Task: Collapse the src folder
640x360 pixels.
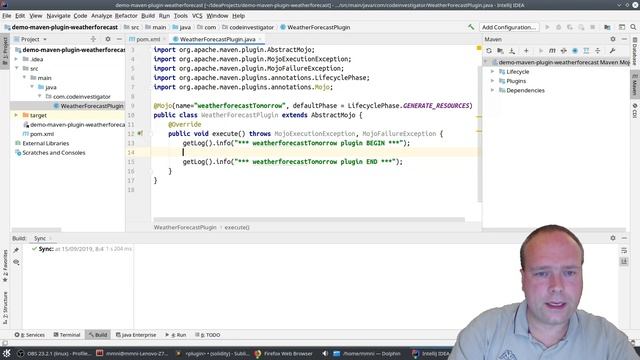Action: (x=17, y=68)
